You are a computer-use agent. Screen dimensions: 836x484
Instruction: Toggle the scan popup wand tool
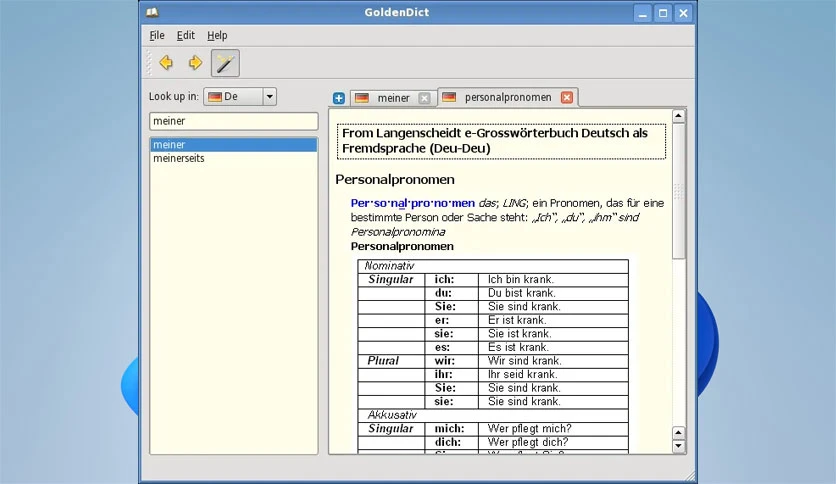[x=225, y=63]
